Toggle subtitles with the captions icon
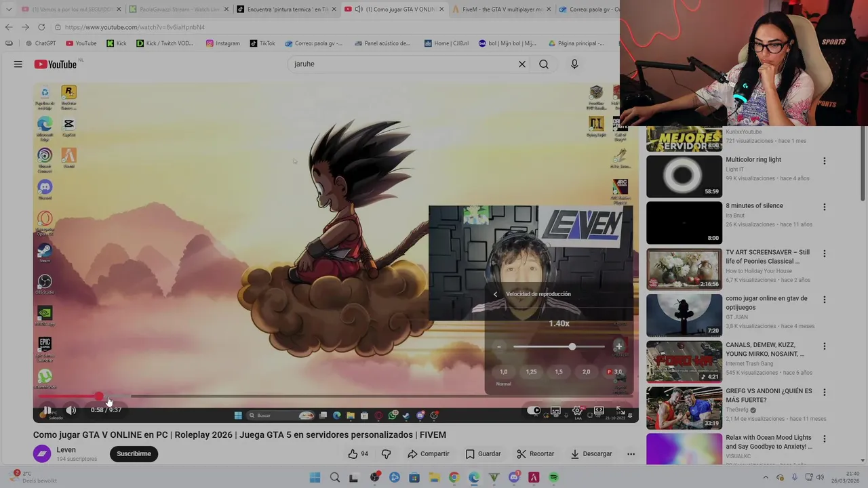 point(555,411)
